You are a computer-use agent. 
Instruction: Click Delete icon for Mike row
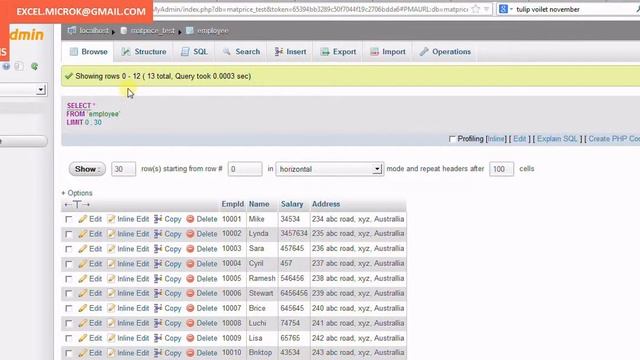(190, 219)
